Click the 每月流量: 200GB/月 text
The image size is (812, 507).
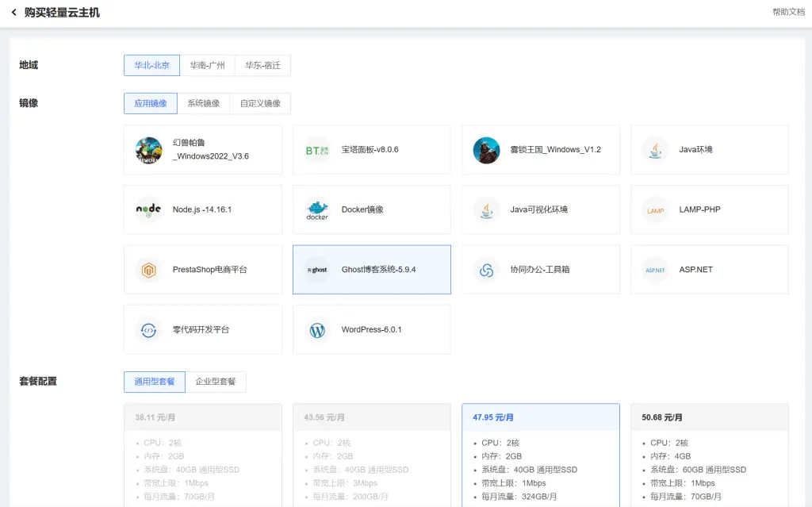350,497
